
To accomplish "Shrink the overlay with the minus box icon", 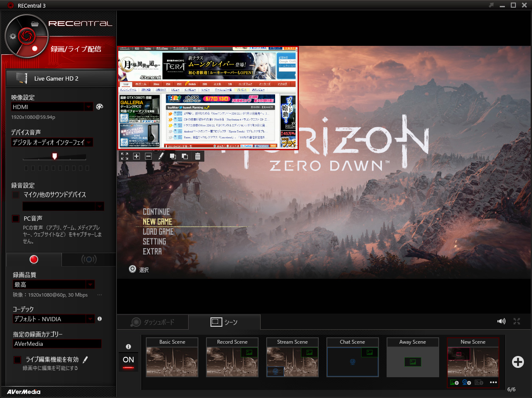I will tap(148, 156).
